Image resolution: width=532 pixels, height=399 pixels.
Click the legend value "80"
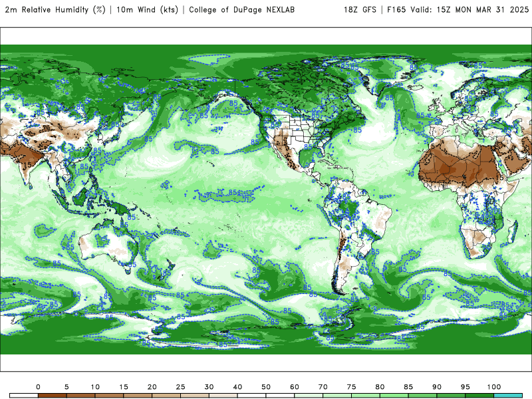(x=380, y=387)
